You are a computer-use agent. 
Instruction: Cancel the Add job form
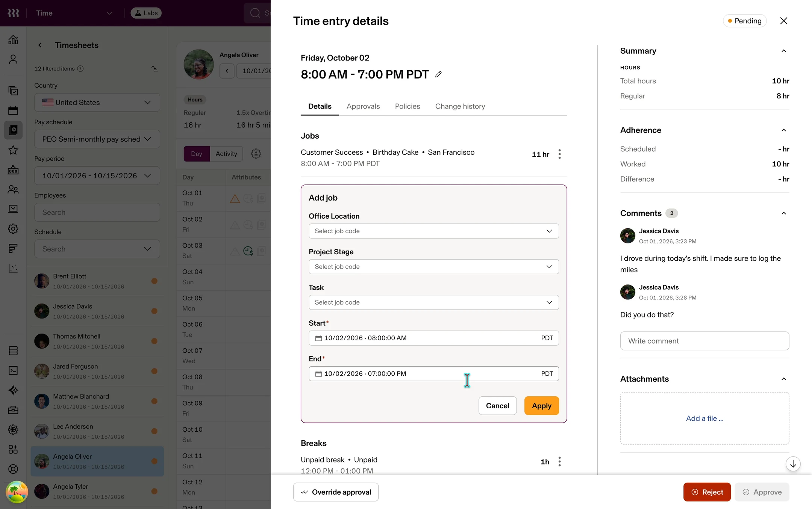pos(498,406)
